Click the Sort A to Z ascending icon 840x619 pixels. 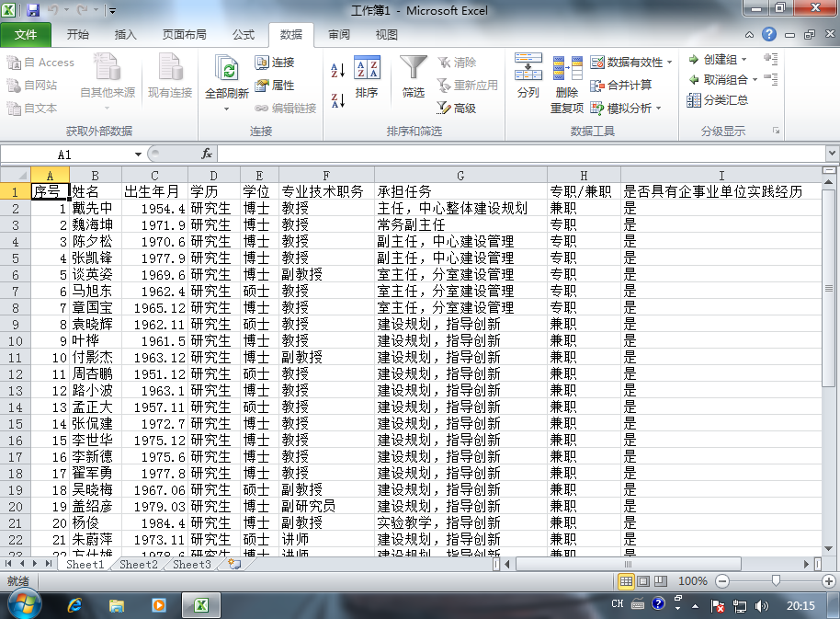click(x=337, y=70)
